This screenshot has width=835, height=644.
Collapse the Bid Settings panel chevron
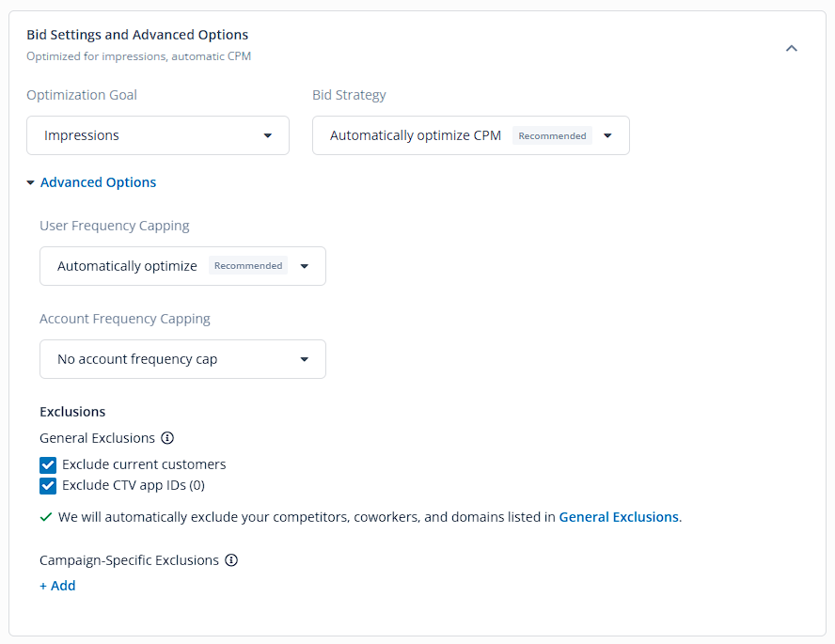[792, 49]
